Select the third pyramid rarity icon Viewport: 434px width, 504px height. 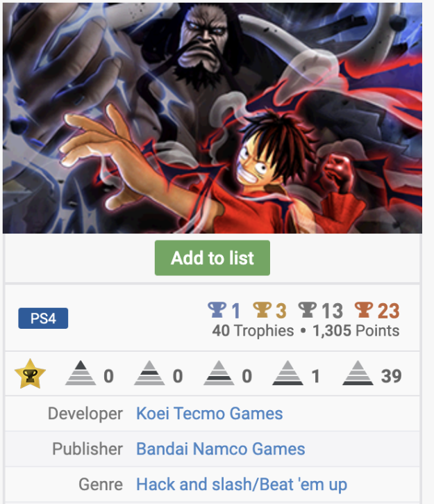point(219,373)
